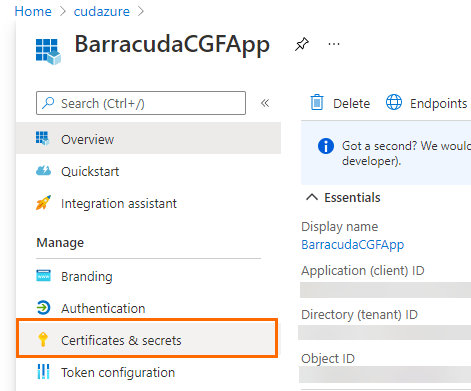Open the Overview menu item
Screen dimensions: 471x391
pyautogui.click(x=148, y=138)
